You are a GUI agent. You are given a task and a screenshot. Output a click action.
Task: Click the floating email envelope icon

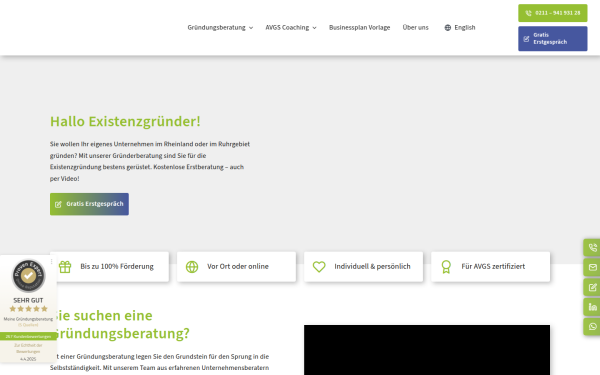pos(592,267)
